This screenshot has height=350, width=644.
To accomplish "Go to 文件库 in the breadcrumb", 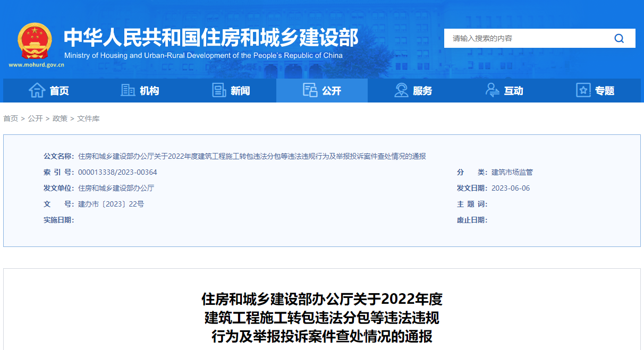I will click(x=88, y=118).
